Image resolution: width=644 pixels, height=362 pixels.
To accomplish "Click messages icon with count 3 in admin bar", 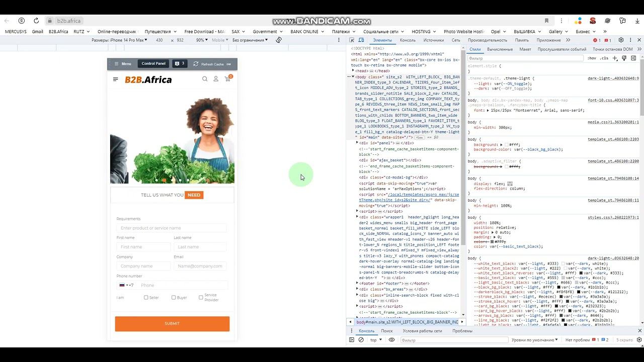I will (179, 64).
